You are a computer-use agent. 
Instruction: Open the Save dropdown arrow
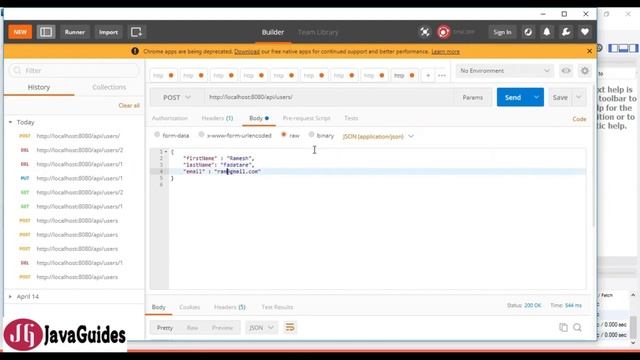[x=579, y=97]
